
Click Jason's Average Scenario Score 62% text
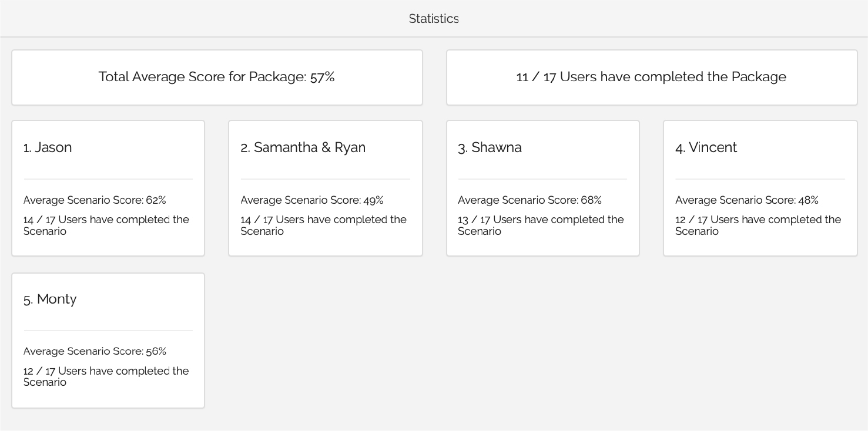click(95, 200)
